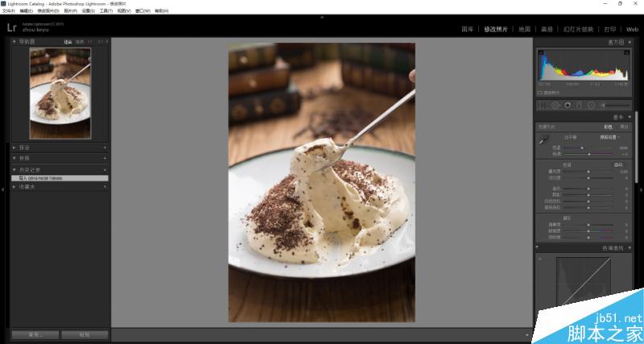This screenshot has height=344, width=644.
Task: Switch to the Print (打印) module
Action: click(610, 29)
